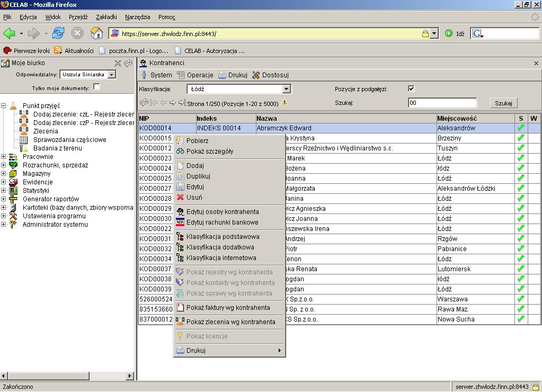Expand Rozrachunki, sprzedaż tree node

click(x=4, y=165)
